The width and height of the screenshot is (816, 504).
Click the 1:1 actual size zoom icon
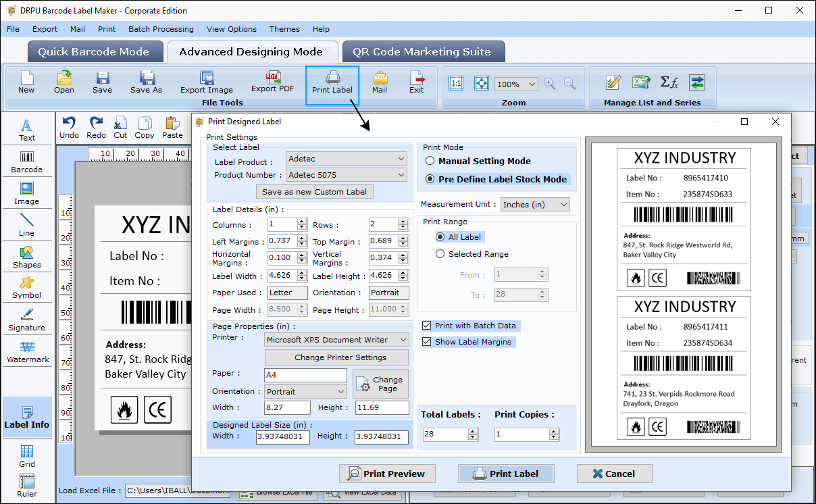click(x=456, y=83)
